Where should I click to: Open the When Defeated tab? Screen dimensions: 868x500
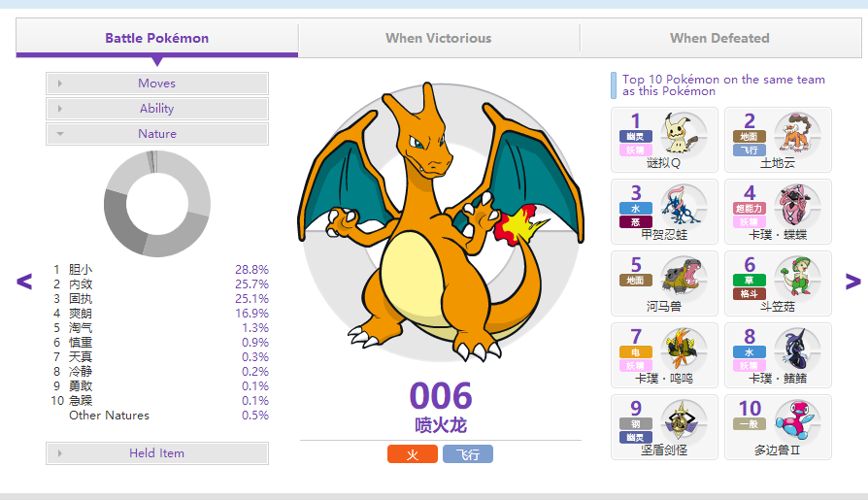pyautogui.click(x=719, y=38)
